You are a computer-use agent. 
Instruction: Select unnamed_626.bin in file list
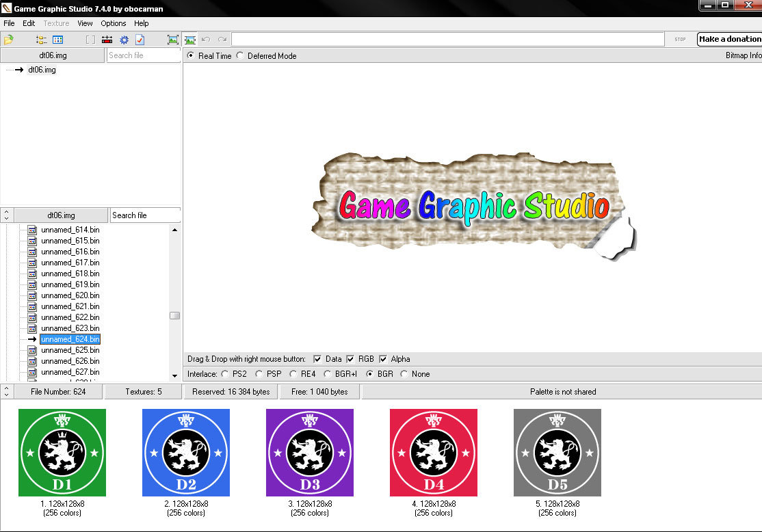(70, 361)
